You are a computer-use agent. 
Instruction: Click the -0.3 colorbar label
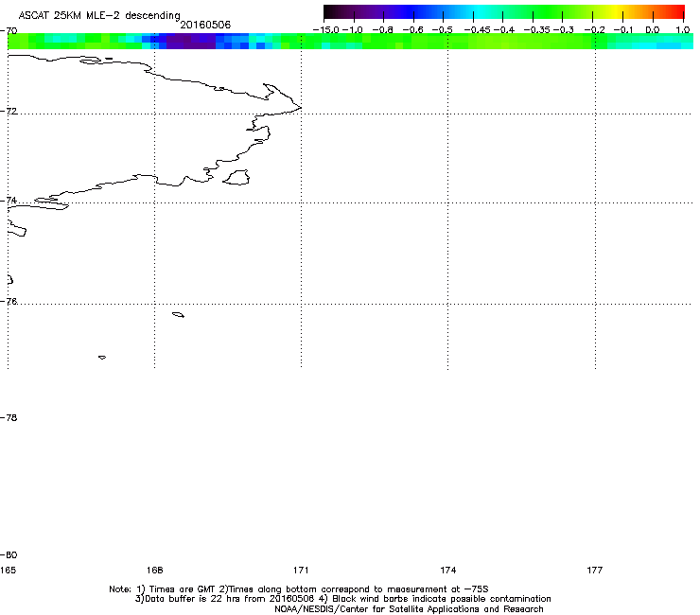564,29
